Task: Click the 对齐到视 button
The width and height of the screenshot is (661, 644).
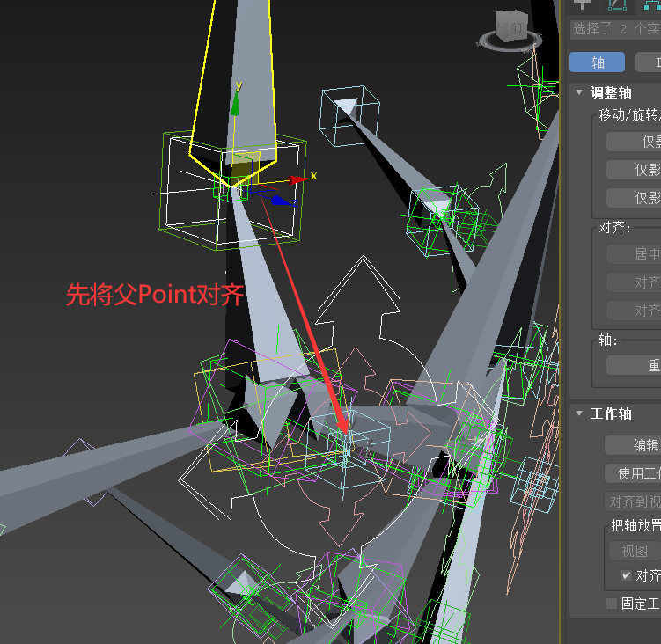Action: pyautogui.click(x=633, y=501)
